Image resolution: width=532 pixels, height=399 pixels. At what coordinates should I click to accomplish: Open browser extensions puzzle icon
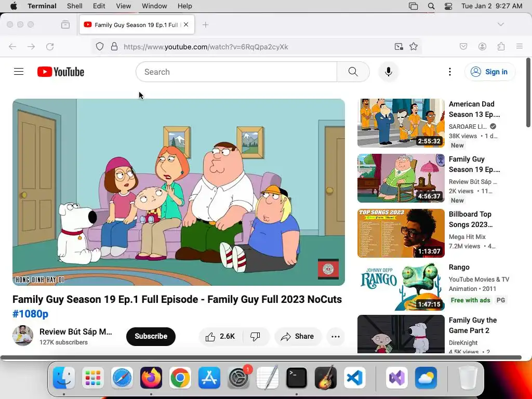(x=501, y=46)
